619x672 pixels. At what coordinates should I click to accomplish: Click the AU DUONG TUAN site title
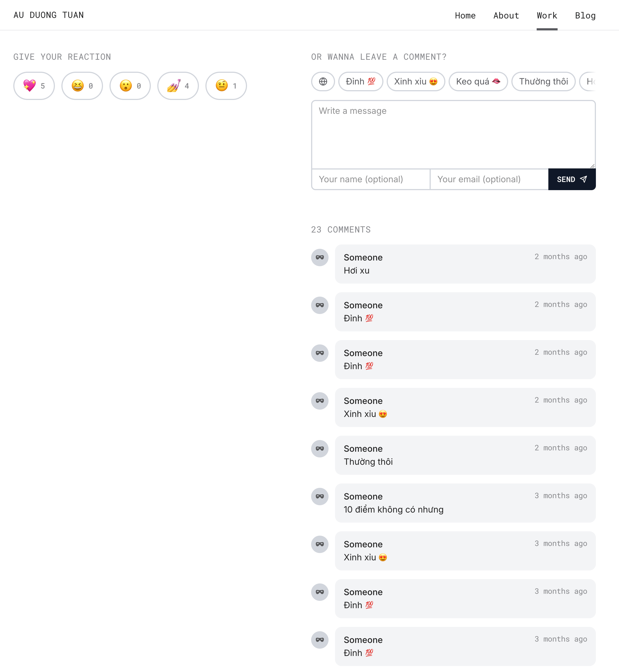click(49, 15)
